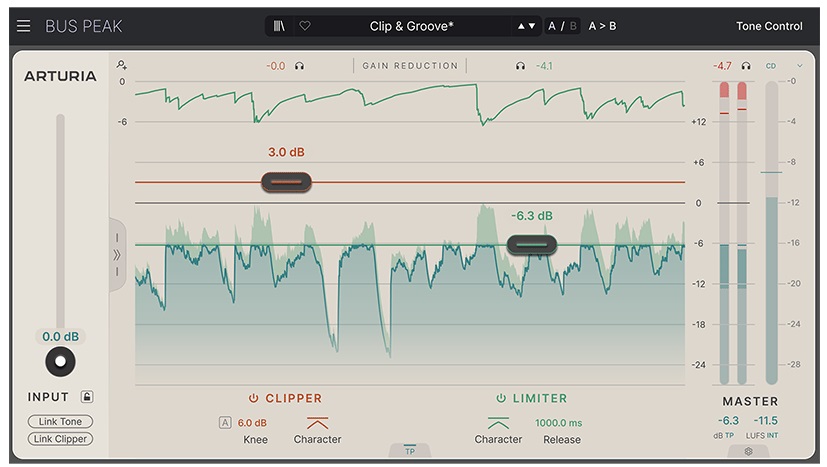Toggle the Limiter power button
Screen dimensions: 827x467
coord(501,398)
